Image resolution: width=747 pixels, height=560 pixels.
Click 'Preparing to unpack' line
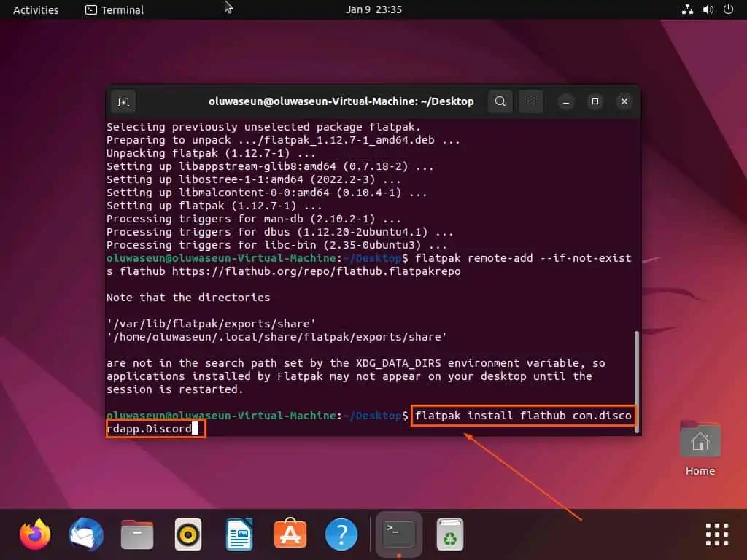click(284, 141)
